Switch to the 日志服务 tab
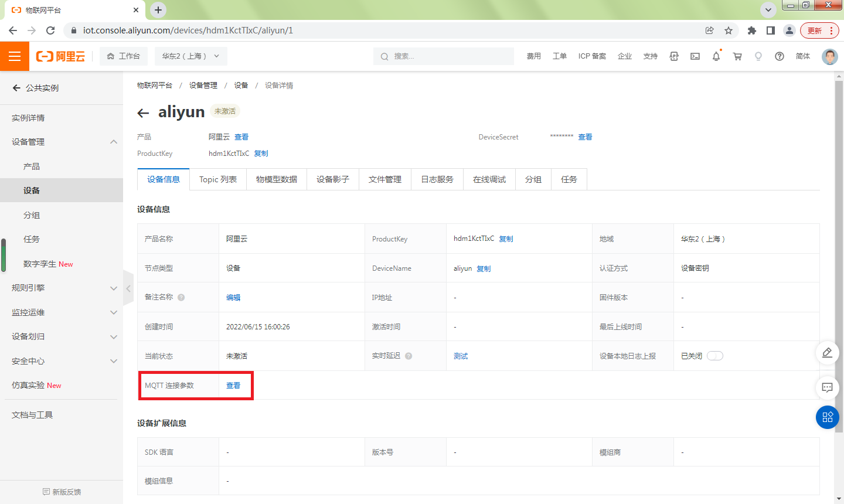The width and height of the screenshot is (844, 504). 437,179
